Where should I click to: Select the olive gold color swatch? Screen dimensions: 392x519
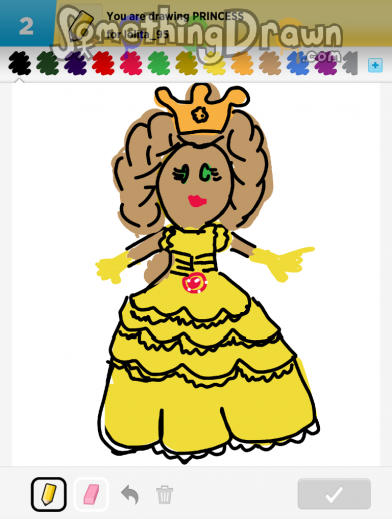pyautogui.click(x=187, y=63)
